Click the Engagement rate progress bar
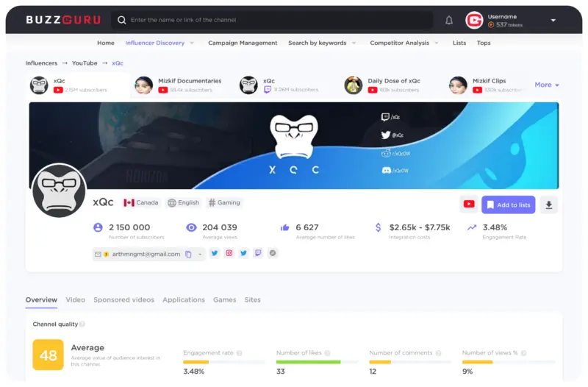This screenshot has height=387, width=588. [x=224, y=362]
